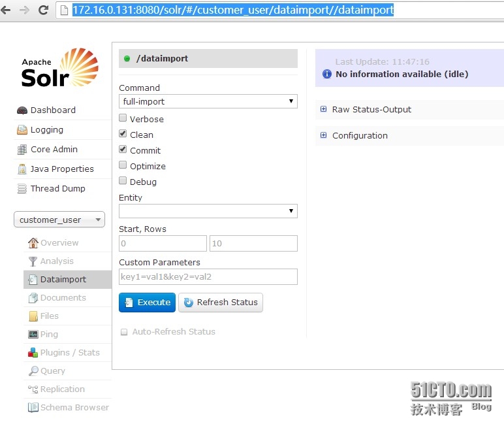Click the Core Admin server icon
Viewport: 504px width, 428px height.
[x=22, y=150]
